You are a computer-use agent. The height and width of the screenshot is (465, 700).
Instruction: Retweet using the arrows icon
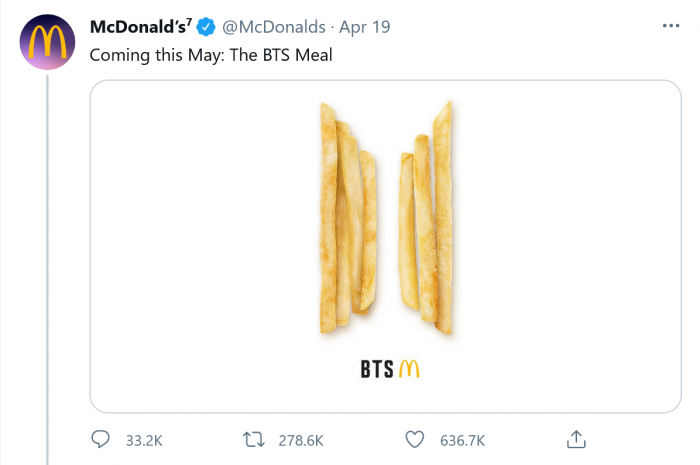point(254,439)
